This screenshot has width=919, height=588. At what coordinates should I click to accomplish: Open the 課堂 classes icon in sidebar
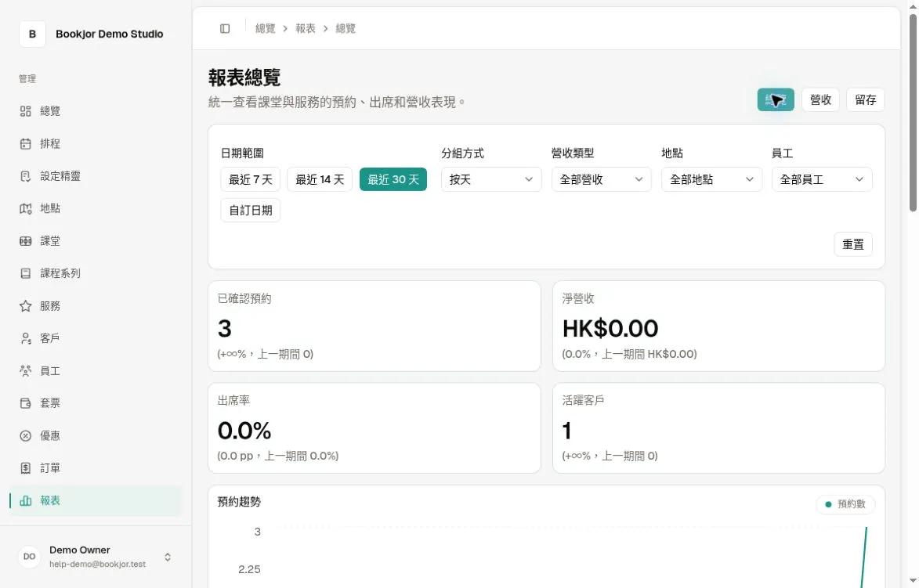[x=25, y=241]
